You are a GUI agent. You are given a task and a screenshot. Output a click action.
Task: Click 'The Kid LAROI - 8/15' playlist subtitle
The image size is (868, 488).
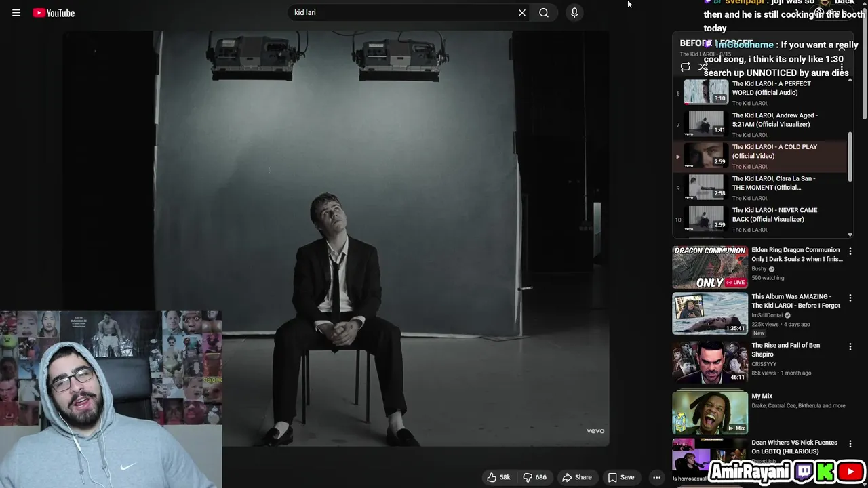point(705,54)
